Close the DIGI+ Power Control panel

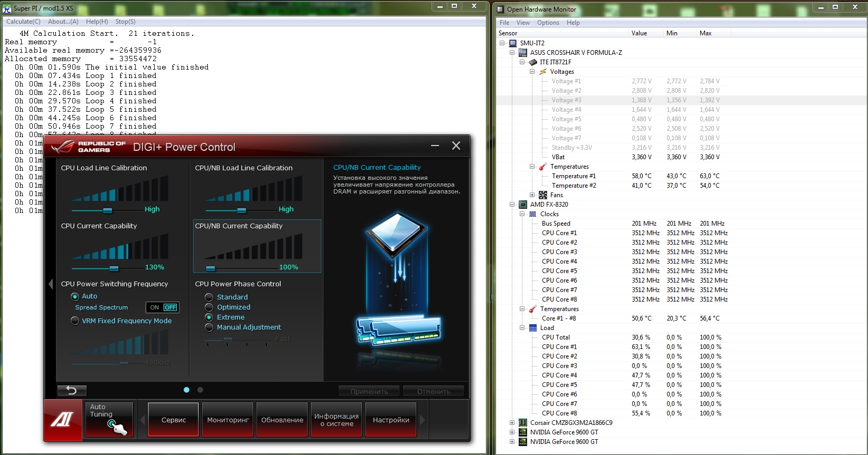(x=456, y=146)
